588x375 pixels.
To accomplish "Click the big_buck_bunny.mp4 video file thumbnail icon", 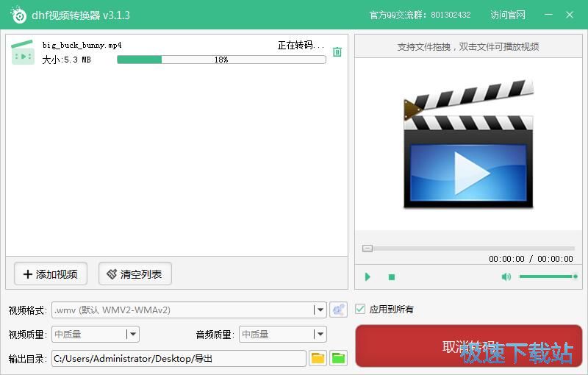I will pyautogui.click(x=23, y=52).
